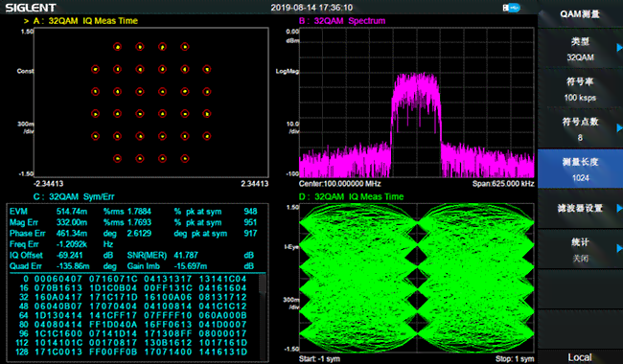Select the 符号率 100 ksps softkey
The width and height of the screenshot is (623, 364).
(580, 89)
